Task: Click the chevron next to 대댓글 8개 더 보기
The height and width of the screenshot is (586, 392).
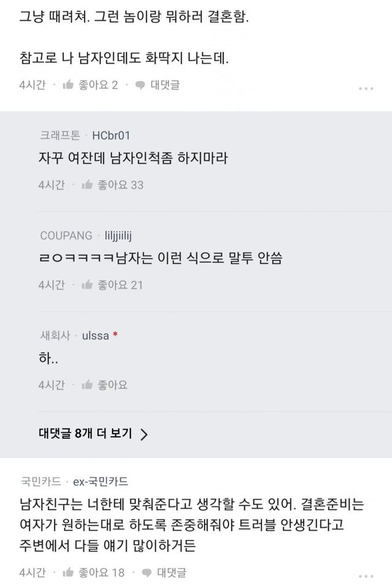Action: tap(144, 435)
